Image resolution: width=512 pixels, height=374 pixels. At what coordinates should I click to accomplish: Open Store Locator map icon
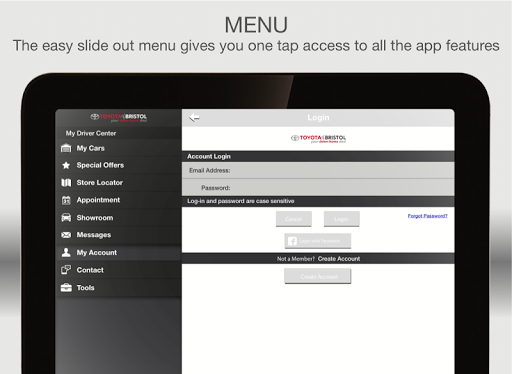(66, 183)
